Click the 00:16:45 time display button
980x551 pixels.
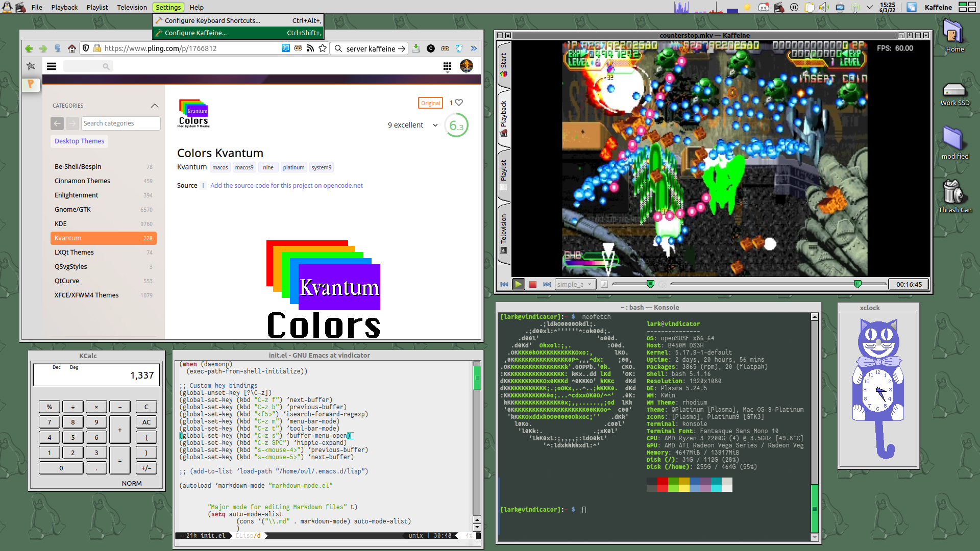pyautogui.click(x=909, y=285)
